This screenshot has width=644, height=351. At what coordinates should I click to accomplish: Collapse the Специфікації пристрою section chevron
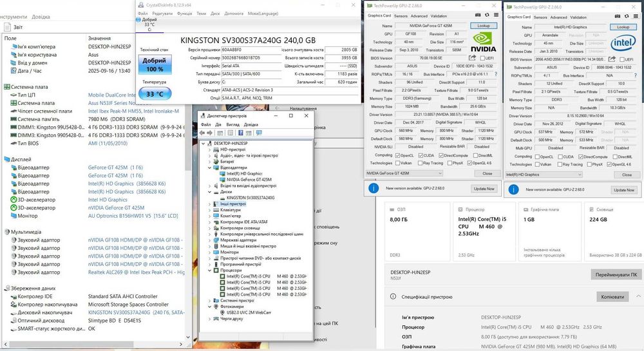[x=638, y=296]
